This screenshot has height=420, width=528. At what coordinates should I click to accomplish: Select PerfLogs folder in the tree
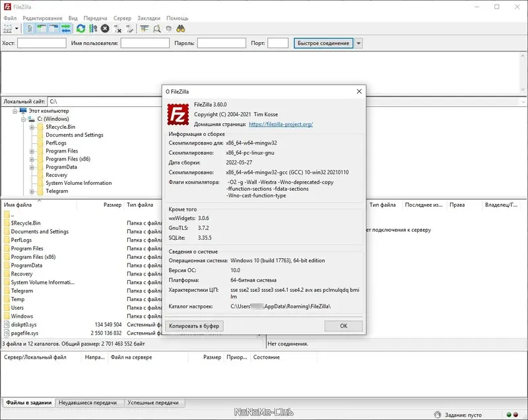56,143
